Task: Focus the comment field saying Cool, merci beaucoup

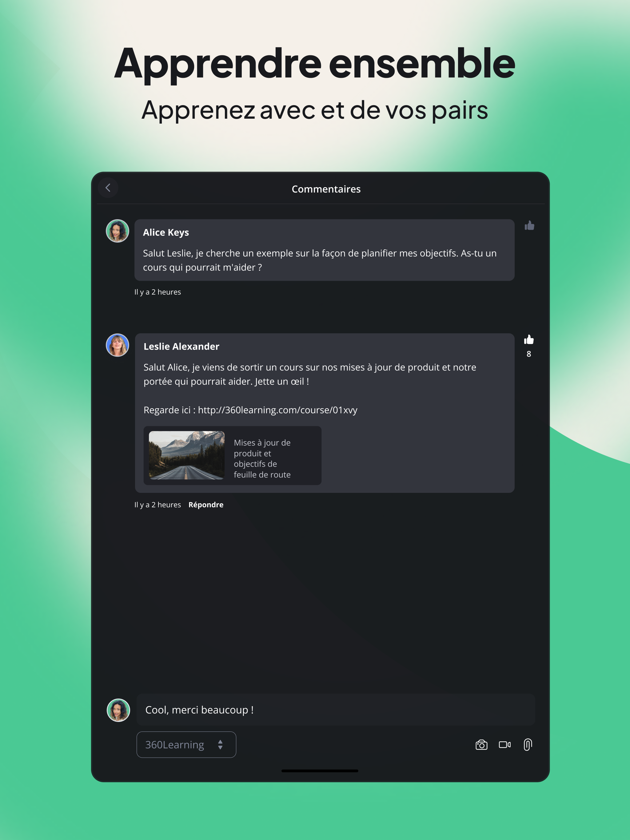Action: [336, 710]
